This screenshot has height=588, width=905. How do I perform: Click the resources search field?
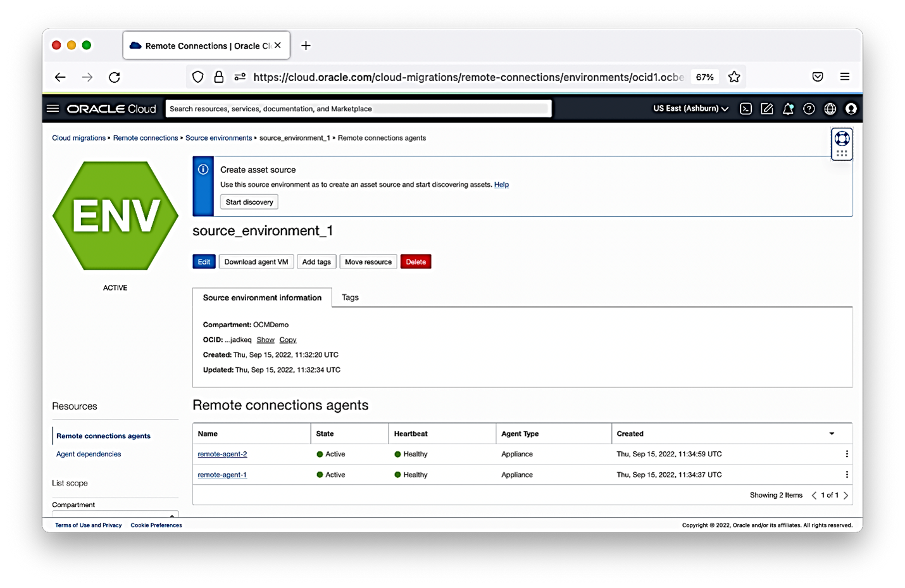click(x=358, y=108)
